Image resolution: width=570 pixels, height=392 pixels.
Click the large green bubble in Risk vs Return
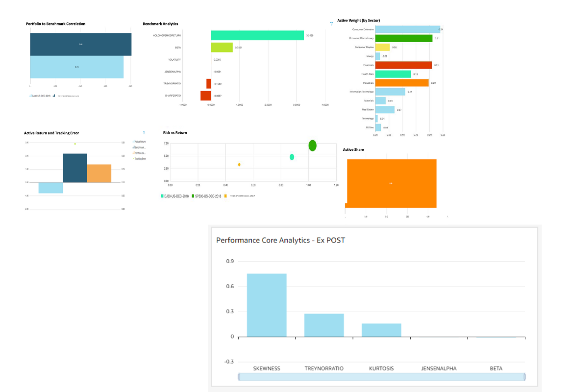pos(312,146)
